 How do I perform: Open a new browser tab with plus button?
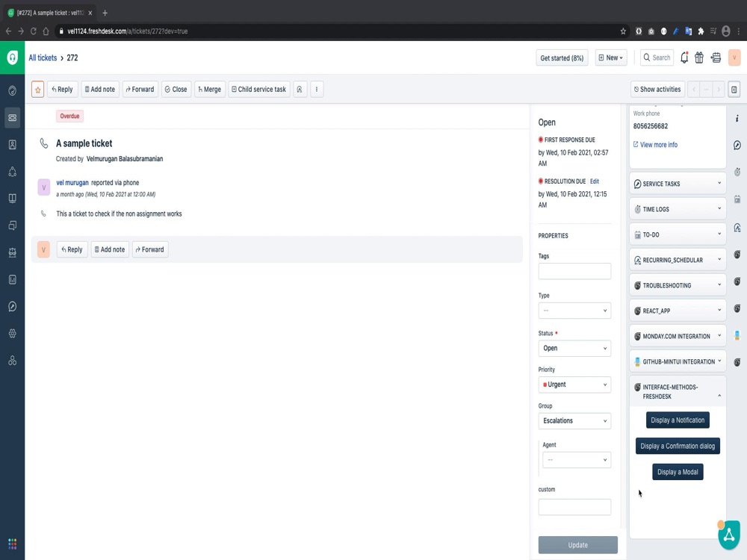[x=105, y=13]
